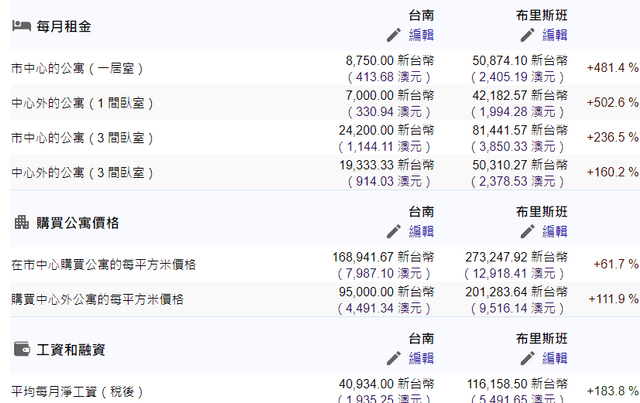Click the value 40,934.00 新台幣
Viewport: 640px width, 403px height.
pos(387,384)
